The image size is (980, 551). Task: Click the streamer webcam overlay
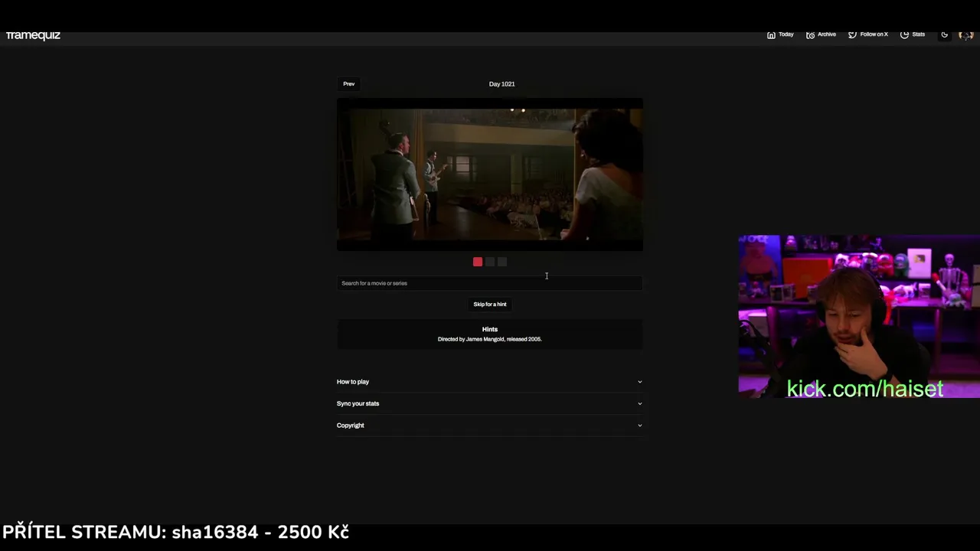[x=859, y=316]
